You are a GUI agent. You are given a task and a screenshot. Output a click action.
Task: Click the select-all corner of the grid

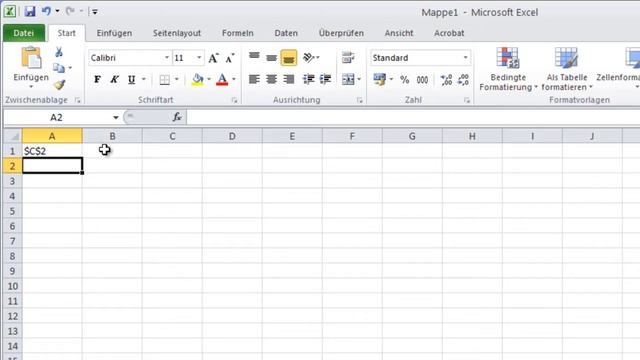tap(13, 136)
